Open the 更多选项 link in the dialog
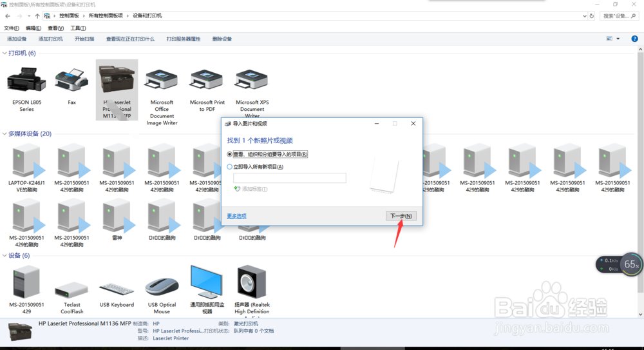The width and height of the screenshot is (644, 350). click(x=236, y=216)
